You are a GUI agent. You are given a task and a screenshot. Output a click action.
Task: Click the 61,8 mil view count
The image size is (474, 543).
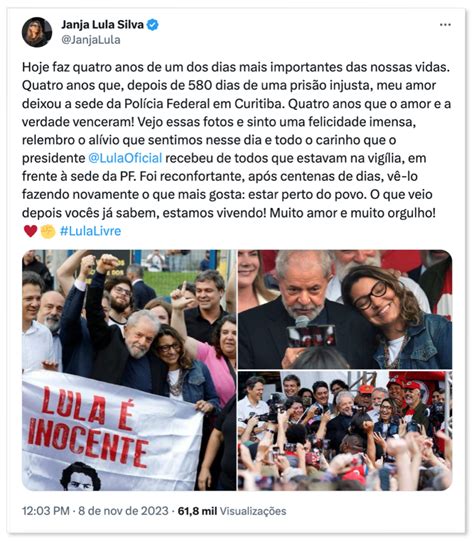(197, 511)
